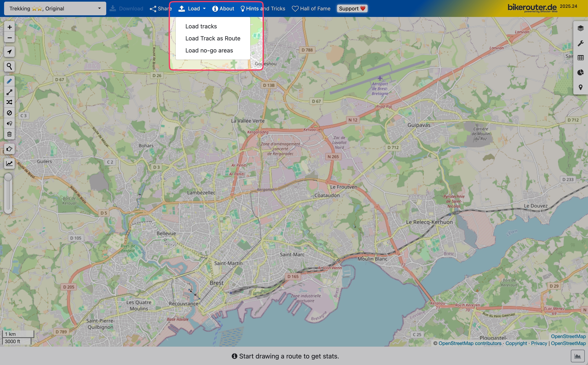Click the 1 km scale bar
This screenshot has height=365, width=588.
click(x=18, y=334)
